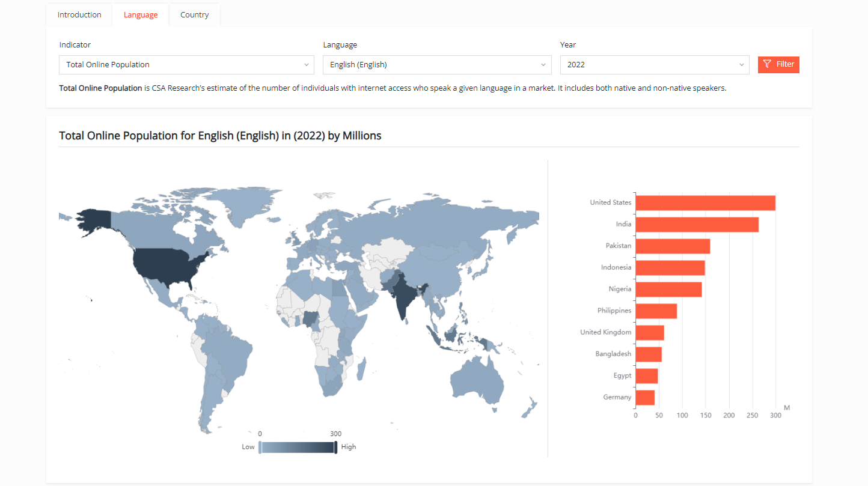Click the Germany bar in the chart
Viewport: 868px width, 486px height.
645,398
